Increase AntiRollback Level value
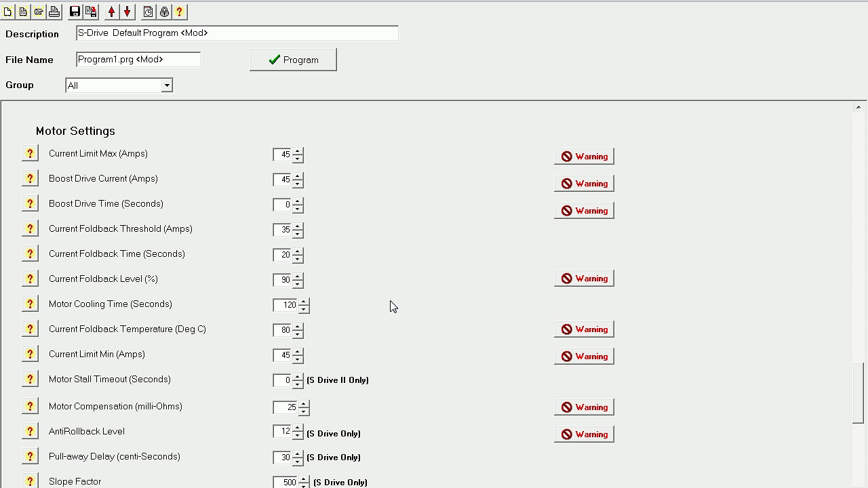The width and height of the screenshot is (868, 488). 298,429
